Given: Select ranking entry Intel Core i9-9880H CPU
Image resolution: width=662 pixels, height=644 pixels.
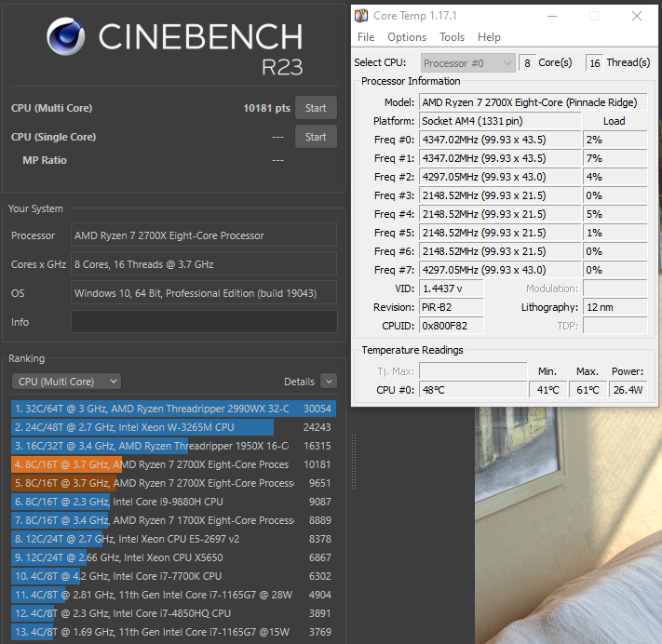Looking at the screenshot, I should click(173, 502).
